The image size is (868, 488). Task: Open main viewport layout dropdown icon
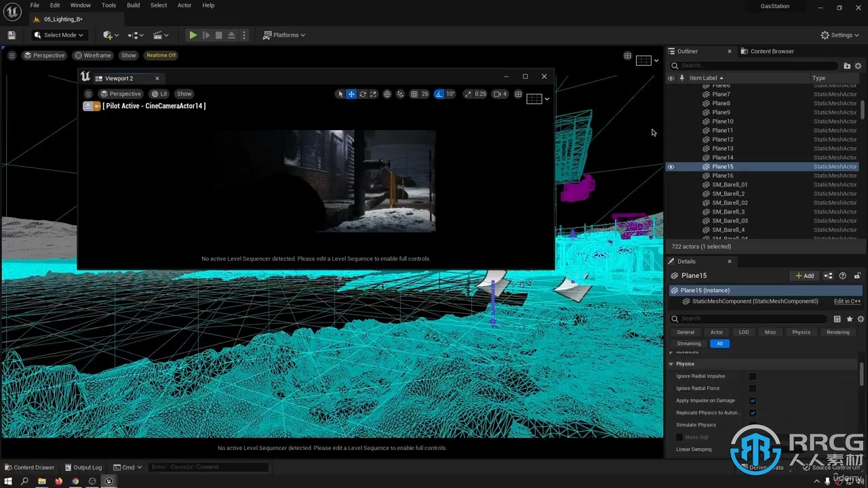pos(648,60)
